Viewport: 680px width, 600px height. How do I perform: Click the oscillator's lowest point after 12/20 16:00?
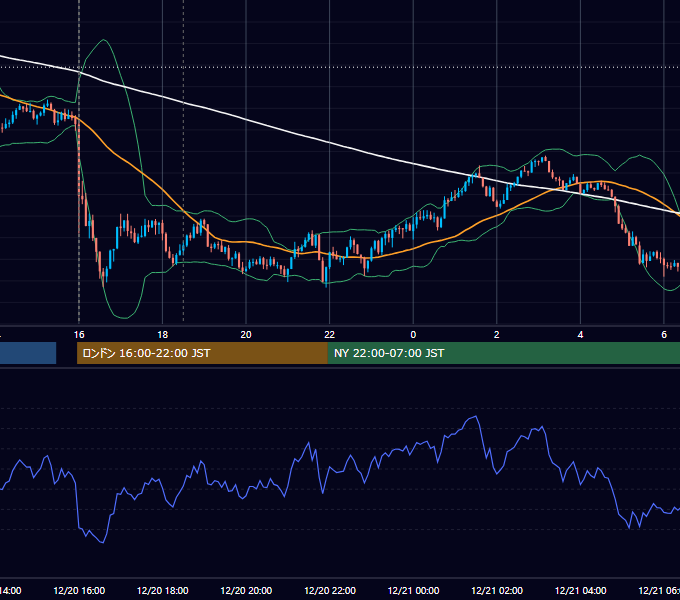click(x=103, y=542)
